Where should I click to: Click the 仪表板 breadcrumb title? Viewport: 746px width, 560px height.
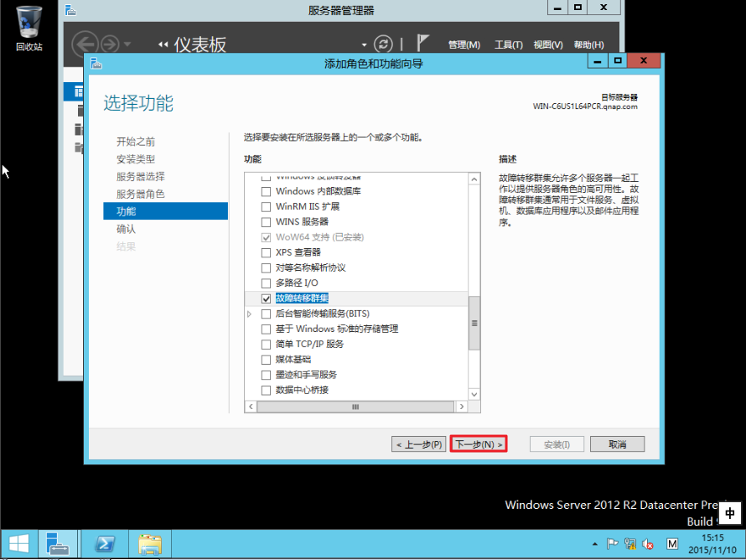[199, 44]
